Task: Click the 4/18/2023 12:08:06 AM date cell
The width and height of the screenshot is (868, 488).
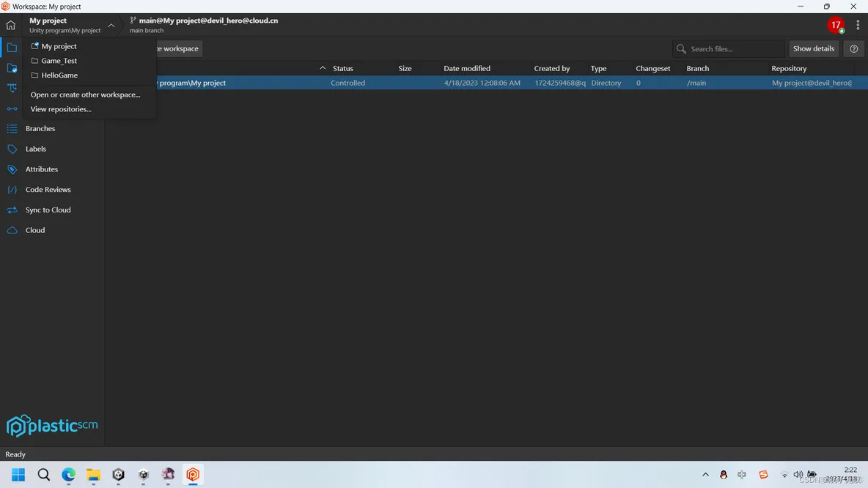Action: (482, 83)
